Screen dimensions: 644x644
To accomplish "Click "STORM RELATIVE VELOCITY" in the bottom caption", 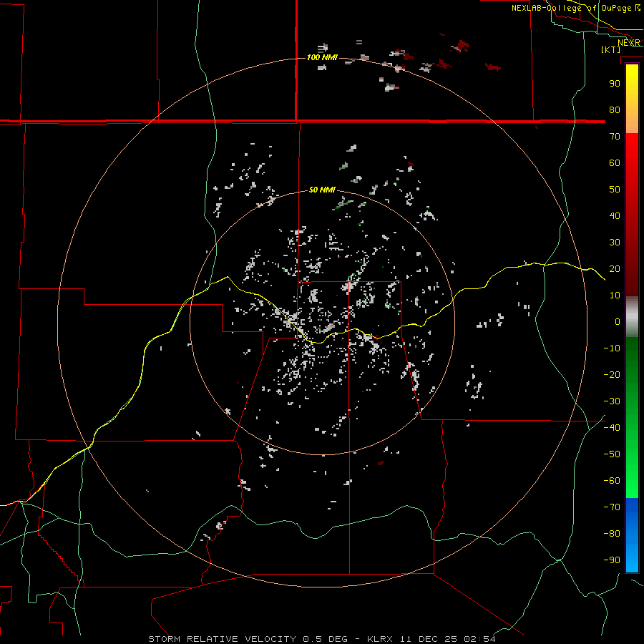I will pyautogui.click(x=222, y=639).
